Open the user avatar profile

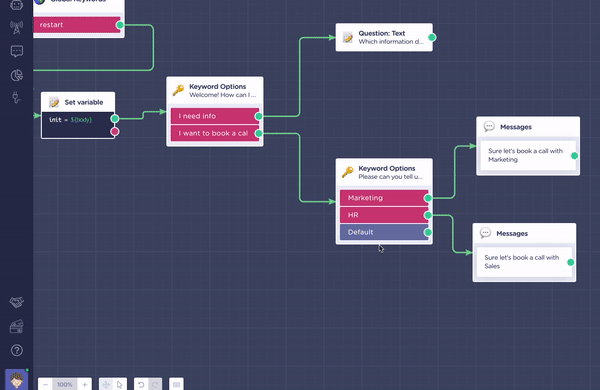coord(16,380)
